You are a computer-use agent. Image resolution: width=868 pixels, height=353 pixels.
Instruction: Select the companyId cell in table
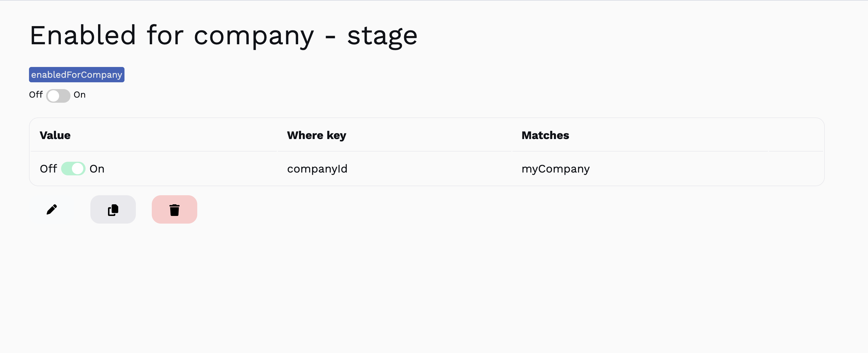point(317,169)
